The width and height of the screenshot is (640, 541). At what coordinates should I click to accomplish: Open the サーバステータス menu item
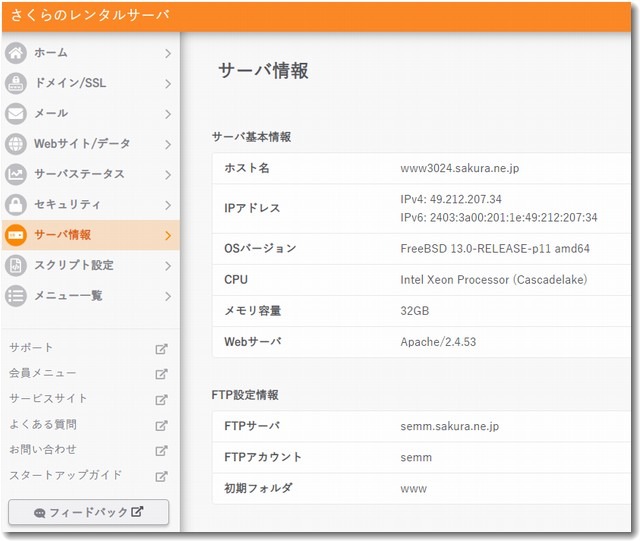coord(91,174)
